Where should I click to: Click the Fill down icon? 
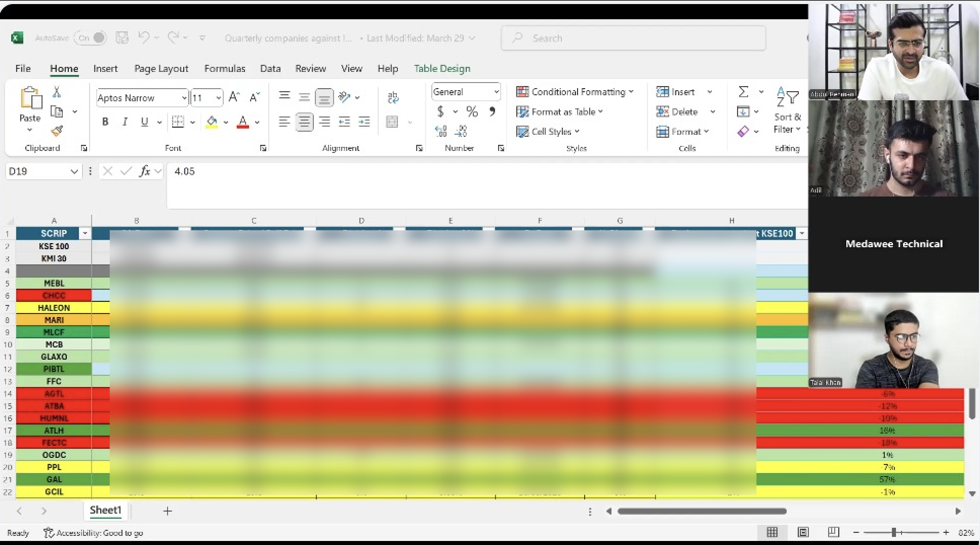pyautogui.click(x=743, y=111)
